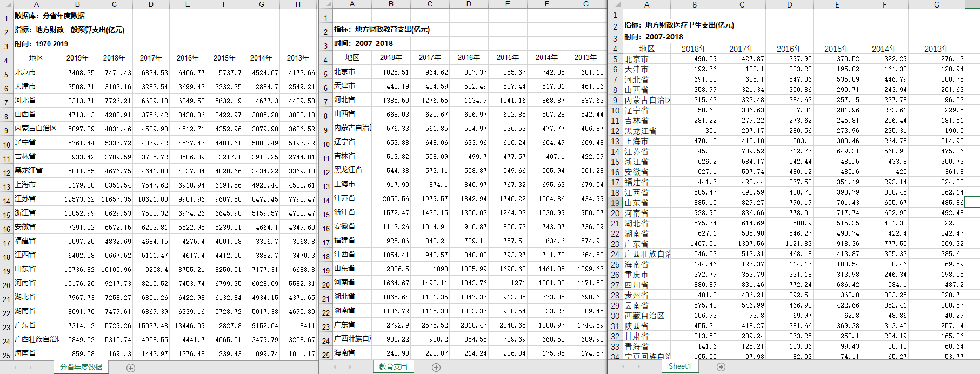Select the 17314.12 cell for 广东省
The height and width of the screenshot is (374, 980).
point(77,325)
